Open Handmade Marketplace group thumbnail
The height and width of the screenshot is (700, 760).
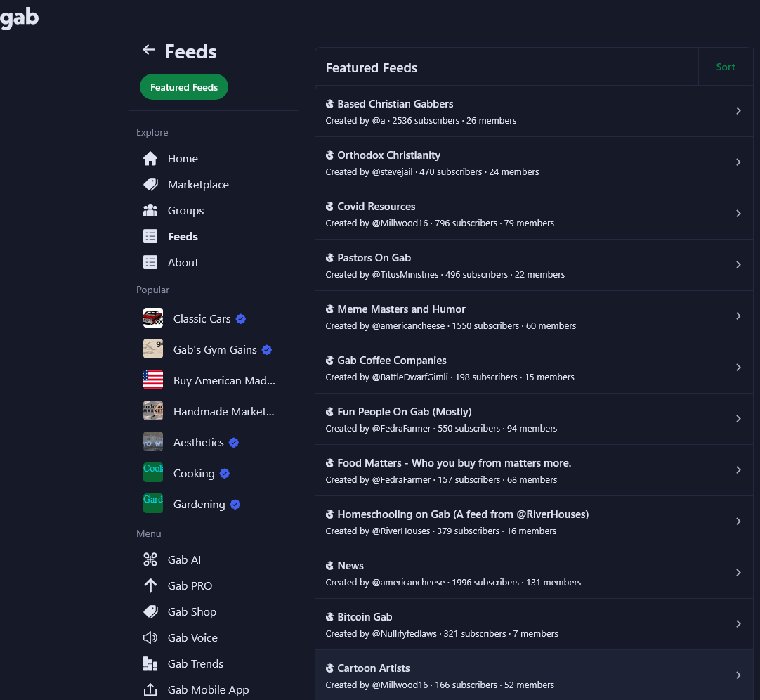(x=153, y=411)
